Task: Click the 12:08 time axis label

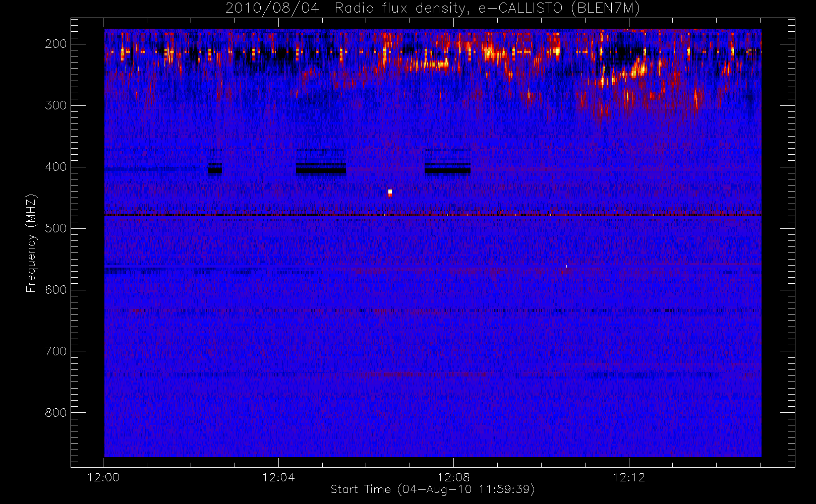Action: [x=453, y=477]
